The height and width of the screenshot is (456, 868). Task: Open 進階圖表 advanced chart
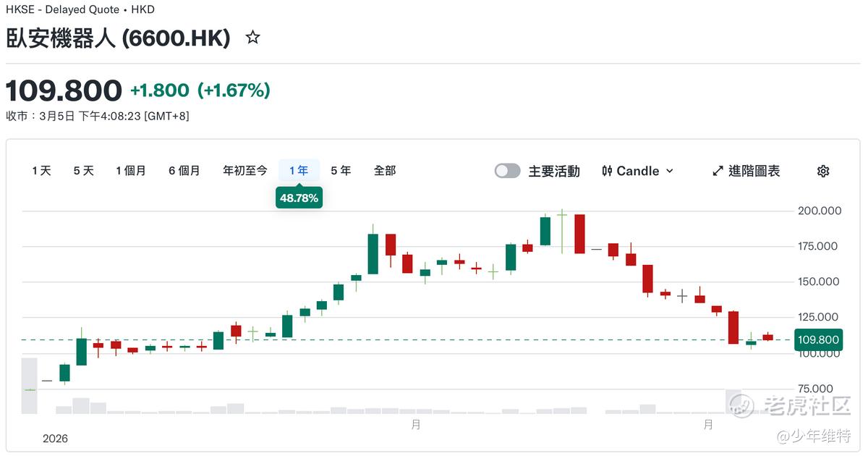(754, 172)
